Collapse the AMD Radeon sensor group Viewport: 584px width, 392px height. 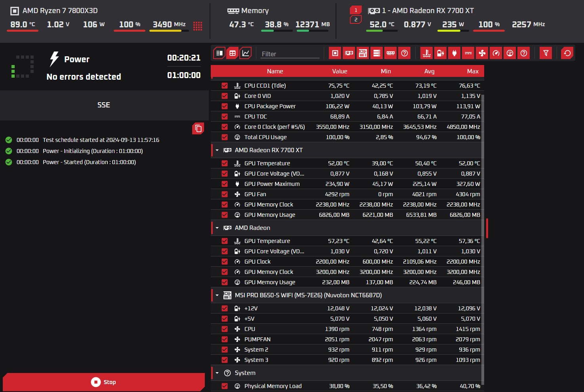(217, 228)
